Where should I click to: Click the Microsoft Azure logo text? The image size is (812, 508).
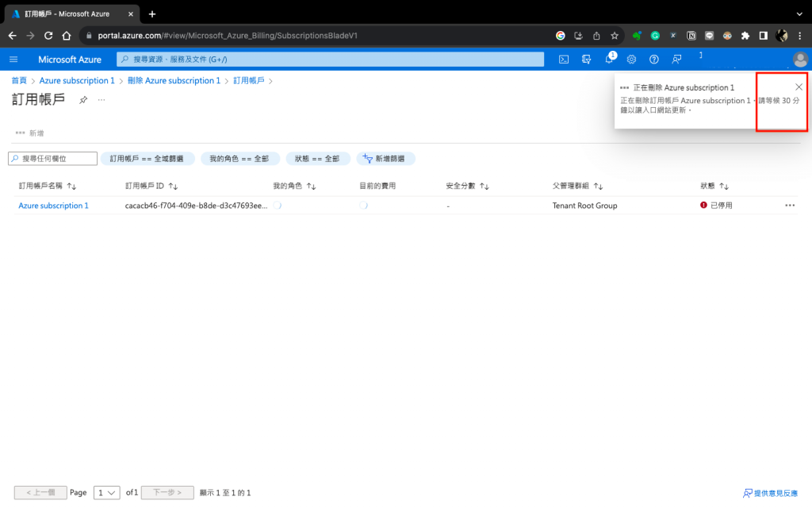click(70, 59)
